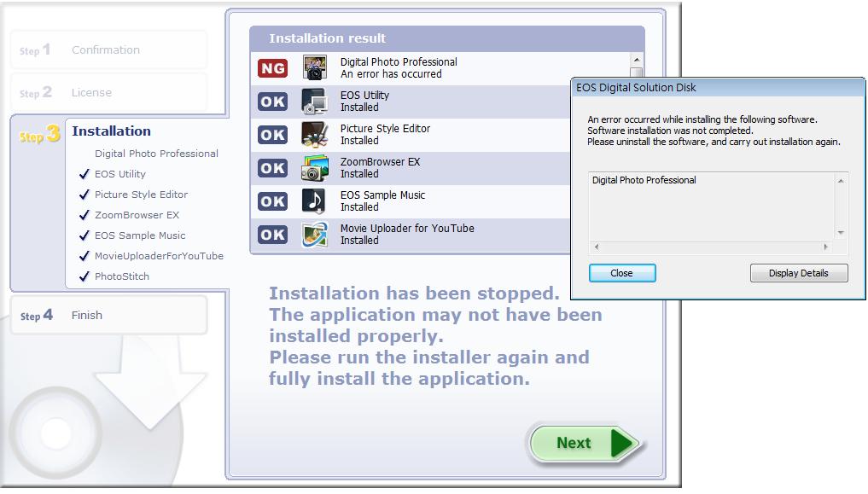Click MovieUploaderForYouTube in the step list

coord(159,256)
